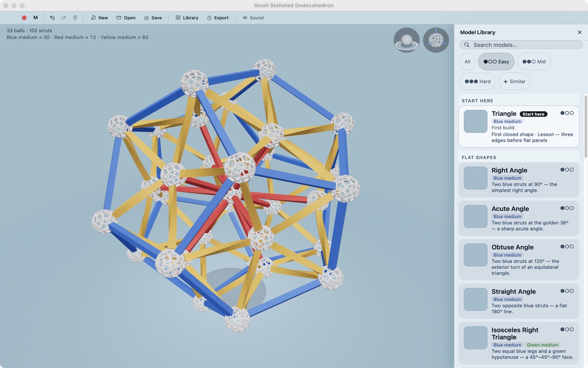588x368 pixels.
Task: Click the Isosceles Right Triangle thumbnail
Action: pos(475,338)
